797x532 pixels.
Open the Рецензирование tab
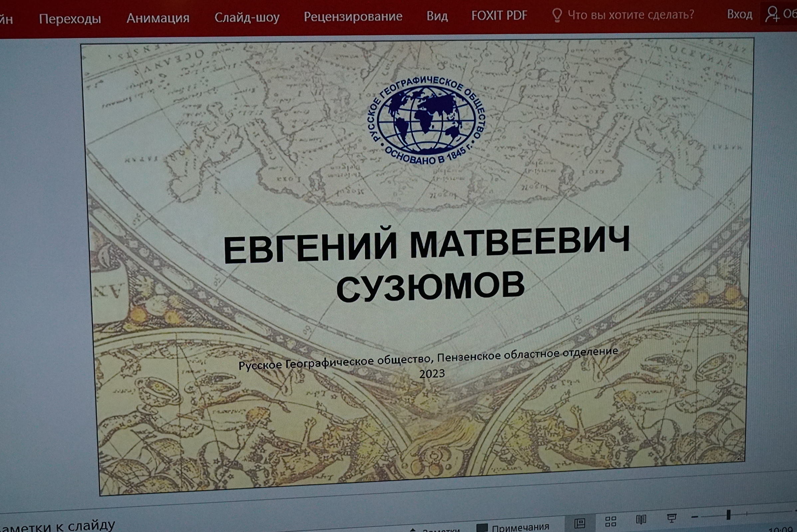click(x=353, y=16)
